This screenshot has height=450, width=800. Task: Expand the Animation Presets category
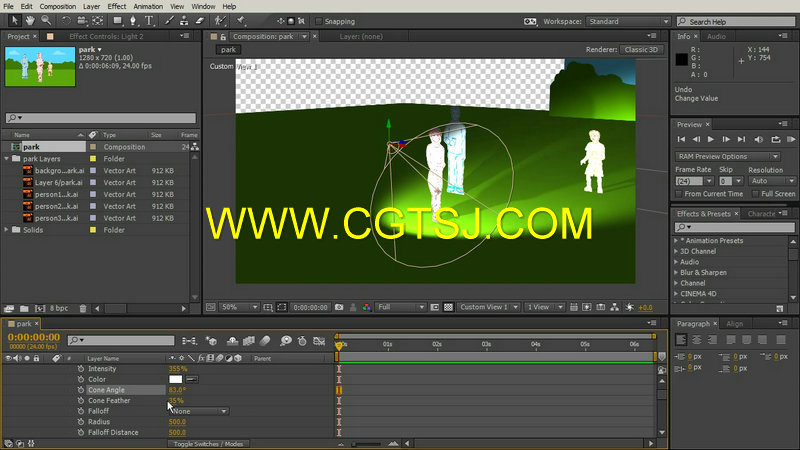tap(676, 240)
